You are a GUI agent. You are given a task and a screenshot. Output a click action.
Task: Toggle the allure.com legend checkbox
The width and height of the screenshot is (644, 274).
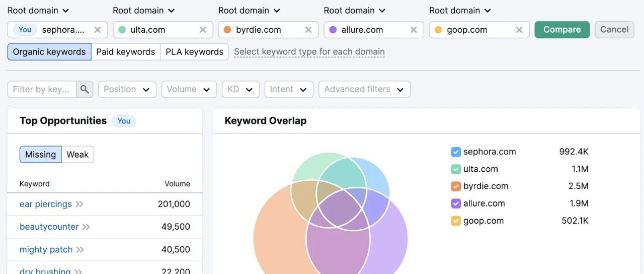(x=456, y=203)
